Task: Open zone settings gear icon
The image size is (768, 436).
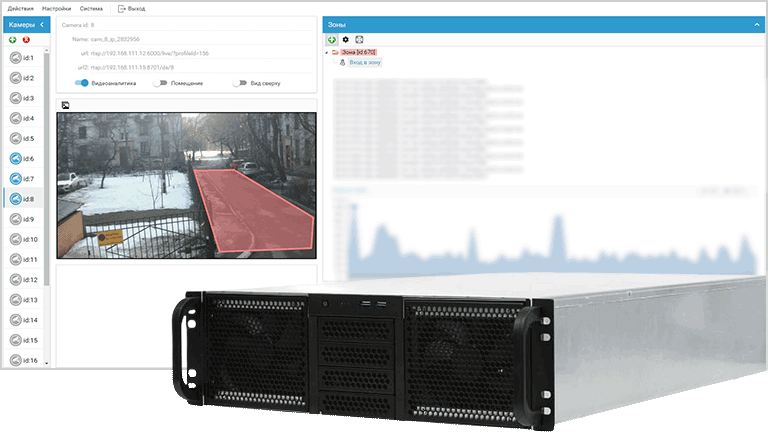Action: [346, 39]
